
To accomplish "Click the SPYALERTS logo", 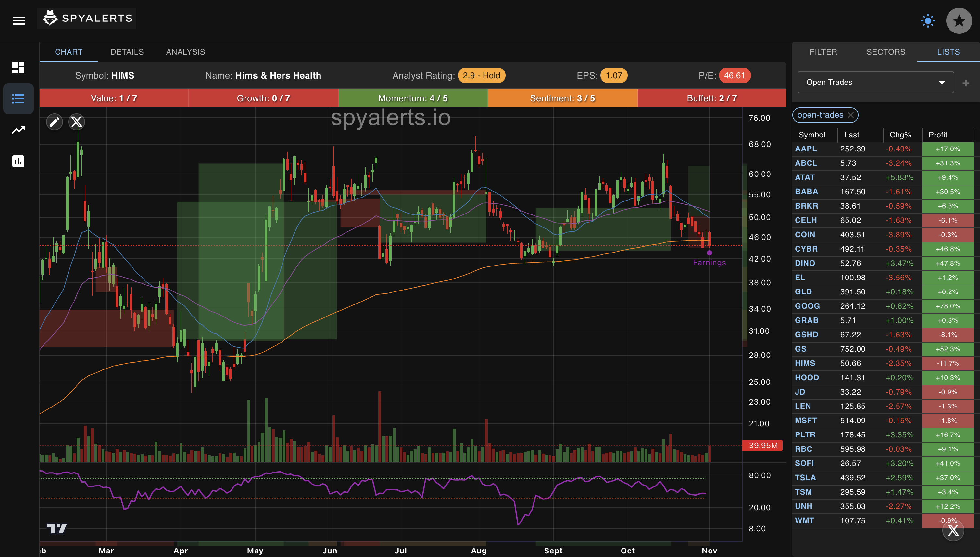I will pos(87,18).
